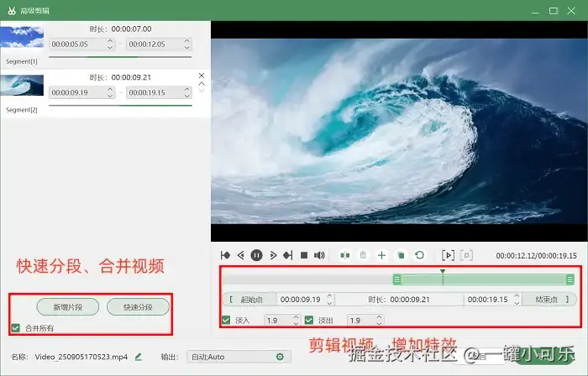Decrease Segment[2] start time in list
The width and height of the screenshot is (588, 376).
pyautogui.click(x=110, y=96)
